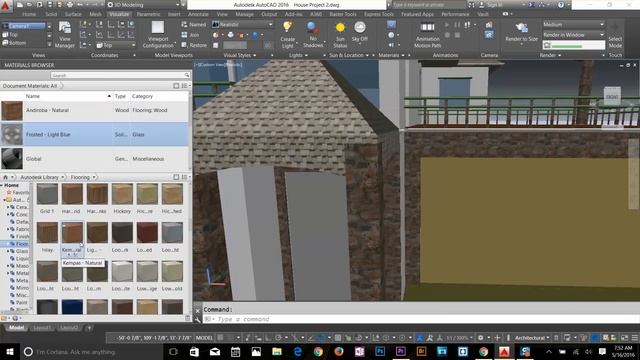Expand the Lights panel title

(x=298, y=55)
